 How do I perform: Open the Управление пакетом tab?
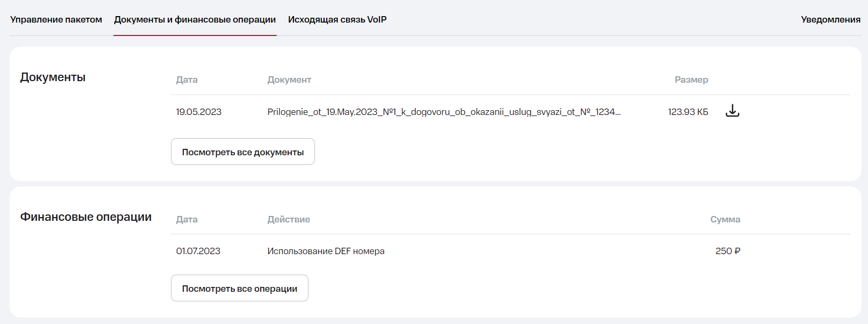(56, 20)
